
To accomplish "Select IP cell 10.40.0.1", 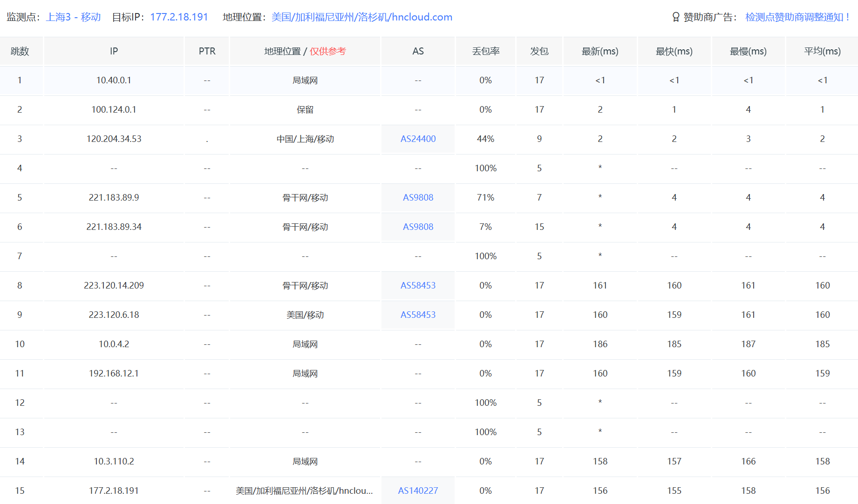I will [114, 80].
